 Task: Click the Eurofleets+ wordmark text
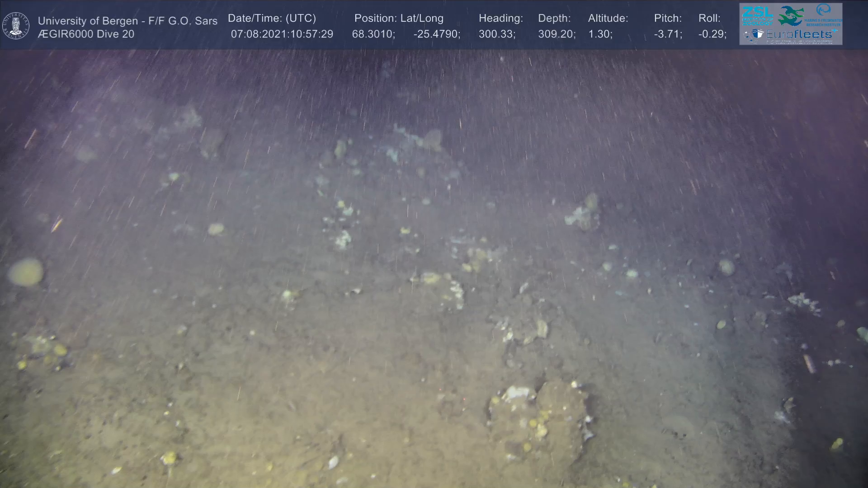[799, 34]
